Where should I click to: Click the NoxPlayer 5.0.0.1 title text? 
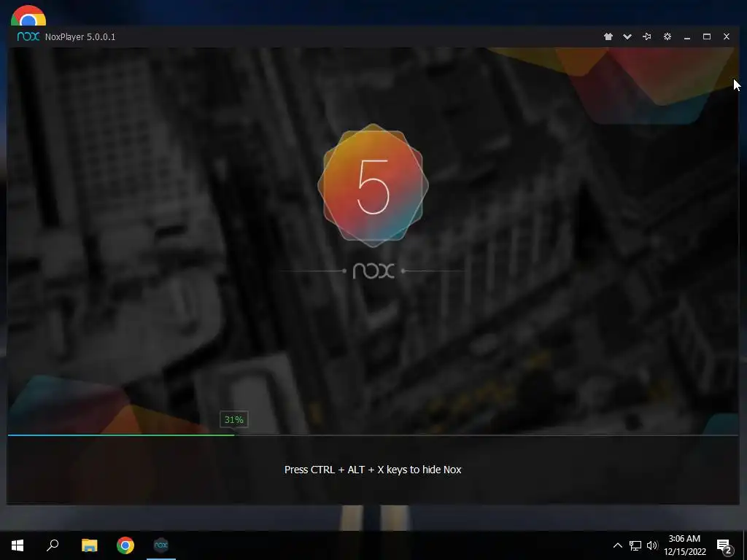point(80,37)
